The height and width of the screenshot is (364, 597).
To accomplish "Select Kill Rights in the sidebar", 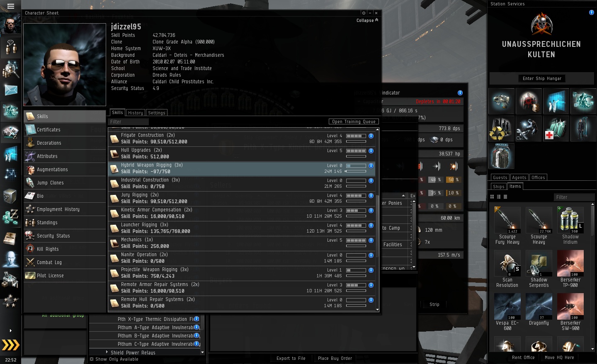I will pos(65,249).
